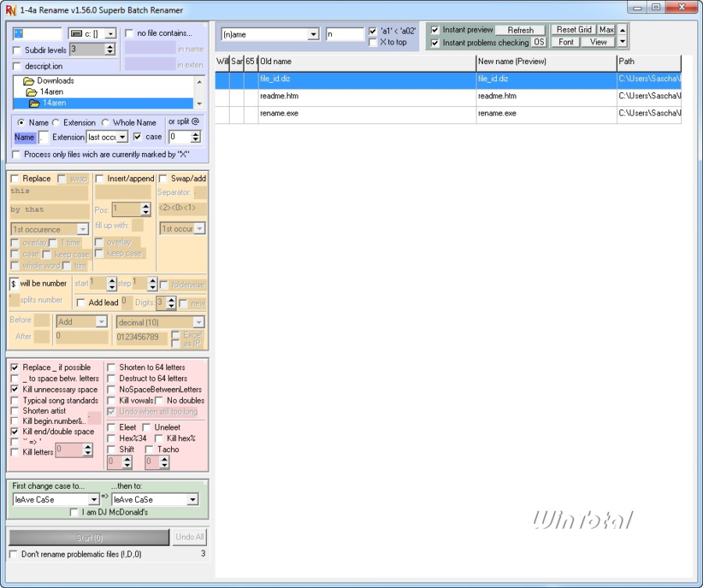Viewport: 703px width, 588px height.
Task: Click the Reset Grid button
Action: click(574, 30)
